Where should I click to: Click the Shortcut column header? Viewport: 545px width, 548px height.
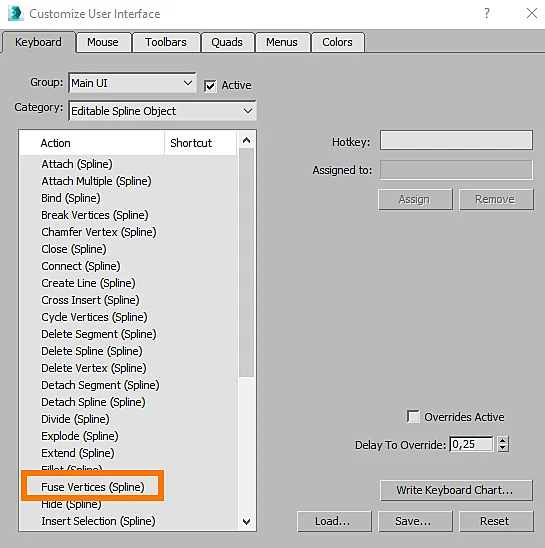pos(201,143)
